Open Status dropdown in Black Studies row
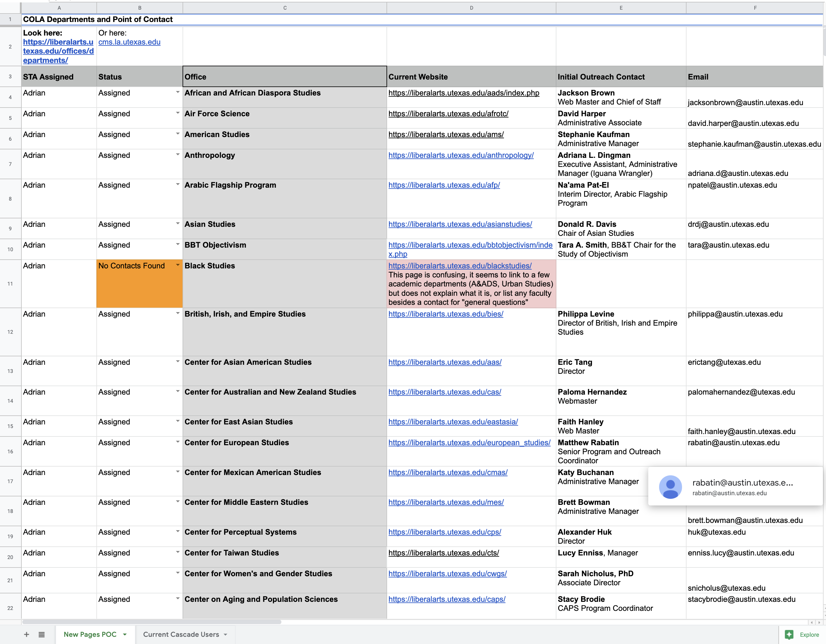 coord(177,265)
